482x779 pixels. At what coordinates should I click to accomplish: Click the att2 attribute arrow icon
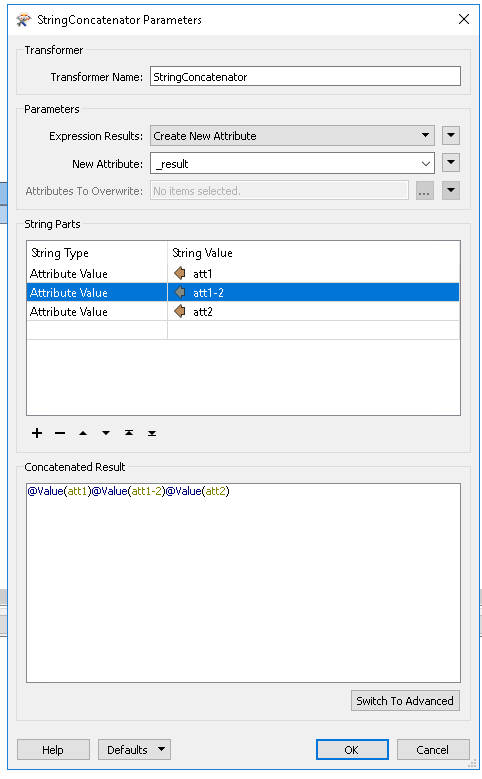tap(180, 312)
